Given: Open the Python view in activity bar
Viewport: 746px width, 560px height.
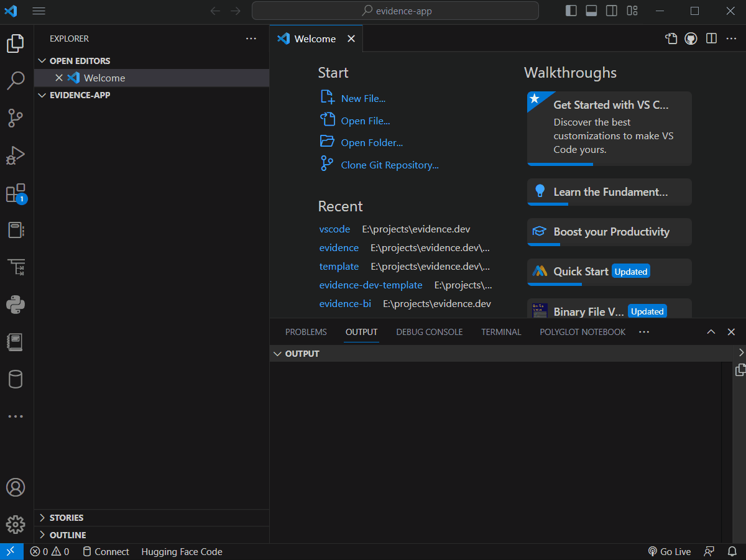Looking at the screenshot, I should (x=16, y=305).
